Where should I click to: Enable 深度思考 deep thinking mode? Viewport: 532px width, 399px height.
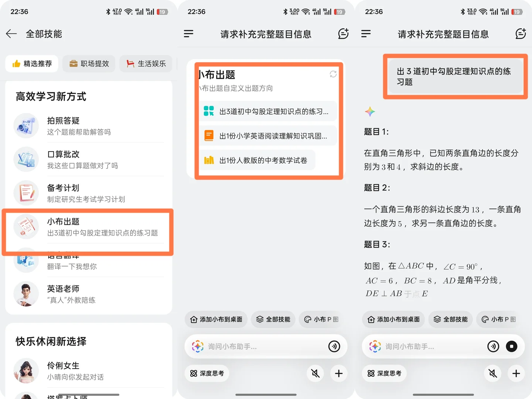click(207, 374)
